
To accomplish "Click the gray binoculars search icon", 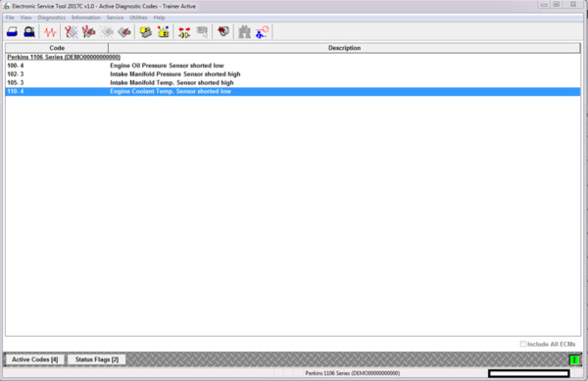I will click(244, 32).
